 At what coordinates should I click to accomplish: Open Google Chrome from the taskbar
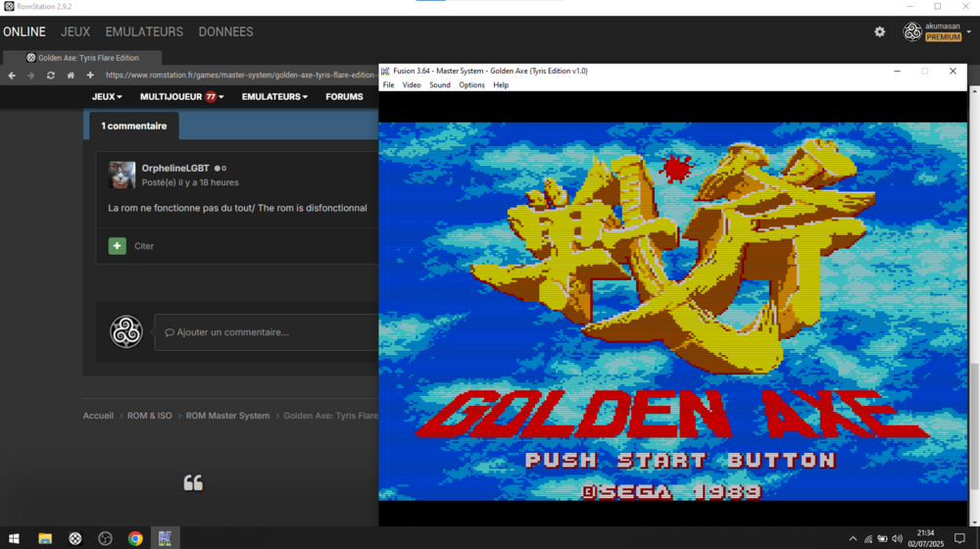(135, 538)
